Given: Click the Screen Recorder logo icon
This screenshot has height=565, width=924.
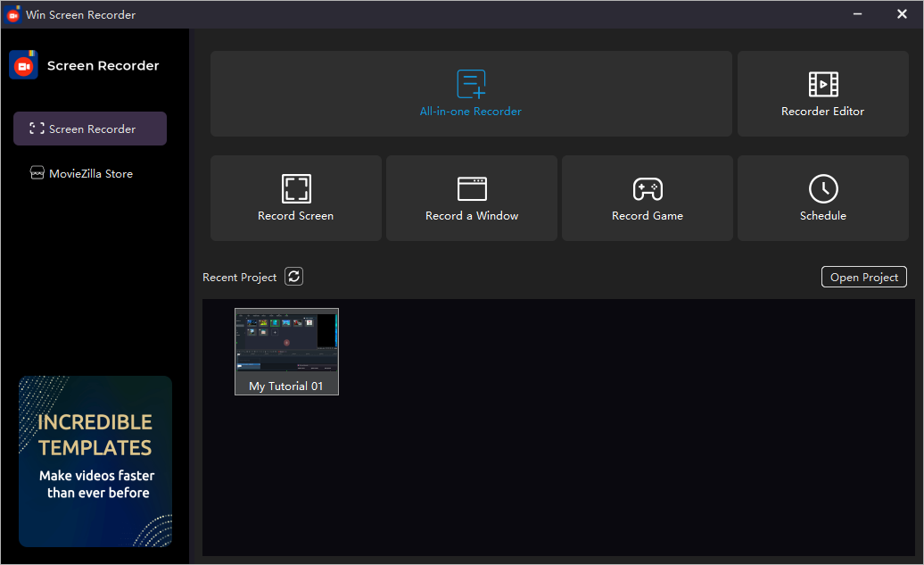Looking at the screenshot, I should [x=23, y=64].
